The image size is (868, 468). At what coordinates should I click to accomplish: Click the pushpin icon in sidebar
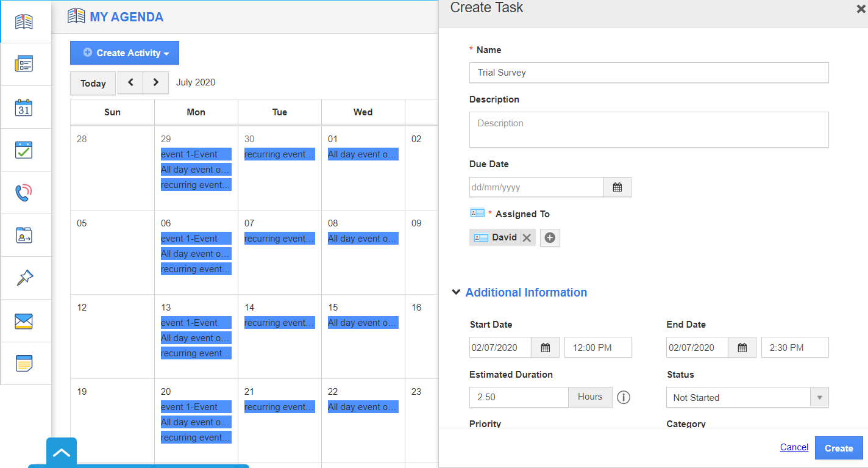(24, 278)
